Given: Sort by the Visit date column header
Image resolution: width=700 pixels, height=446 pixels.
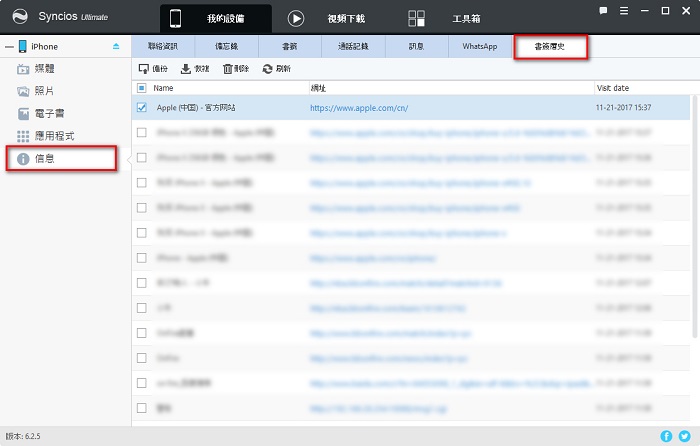Looking at the screenshot, I should point(613,88).
